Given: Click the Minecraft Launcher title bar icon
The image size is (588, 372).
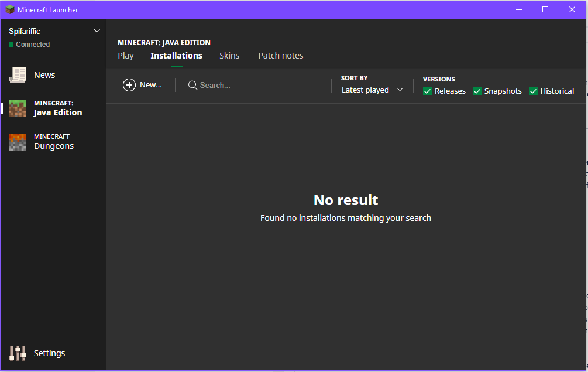Looking at the screenshot, I should point(10,9).
